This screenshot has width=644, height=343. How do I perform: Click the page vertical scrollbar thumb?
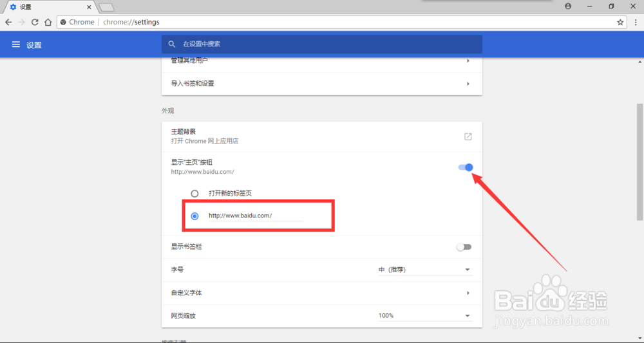pyautogui.click(x=640, y=162)
